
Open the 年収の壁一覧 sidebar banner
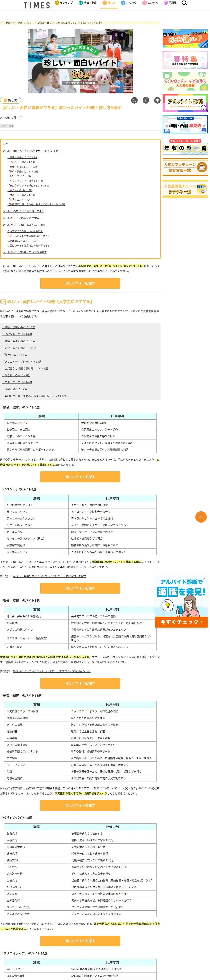click(x=185, y=146)
